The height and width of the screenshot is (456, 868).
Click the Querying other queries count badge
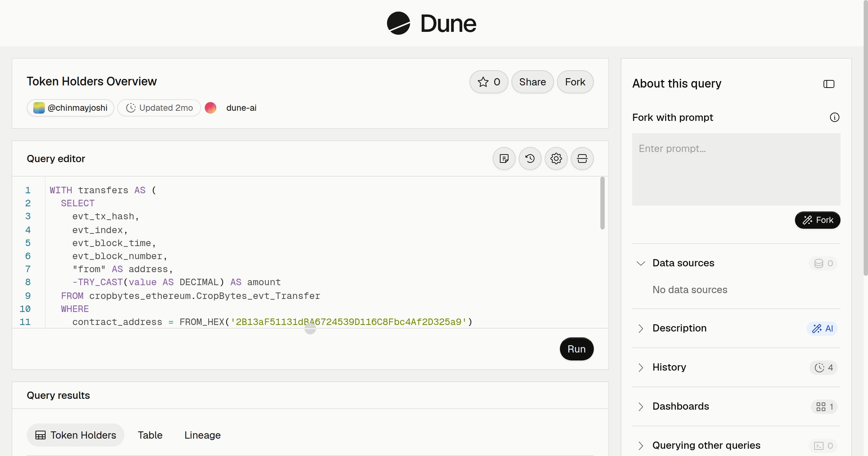point(823,446)
